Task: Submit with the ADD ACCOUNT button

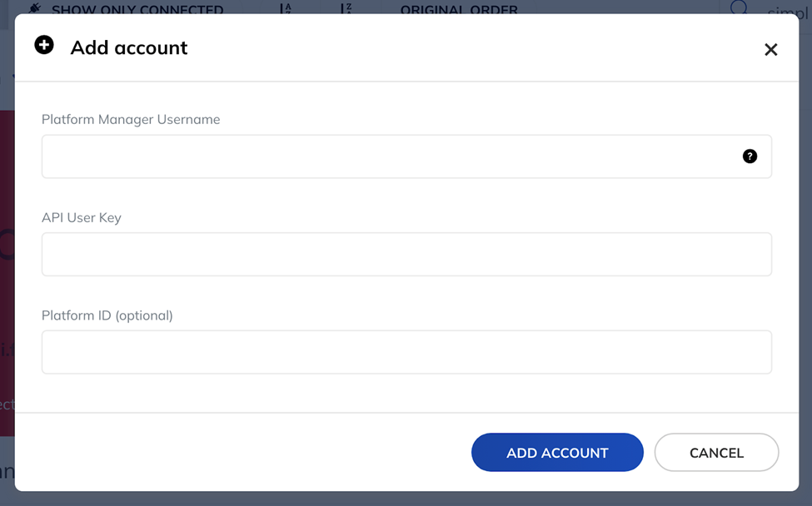Action: pyautogui.click(x=557, y=452)
